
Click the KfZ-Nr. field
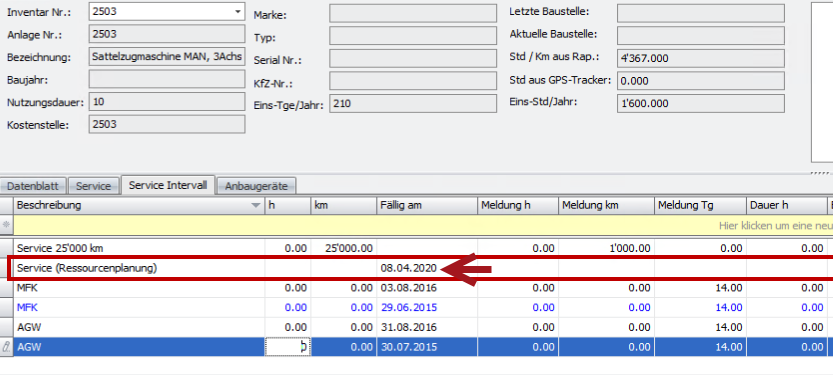pos(413,81)
